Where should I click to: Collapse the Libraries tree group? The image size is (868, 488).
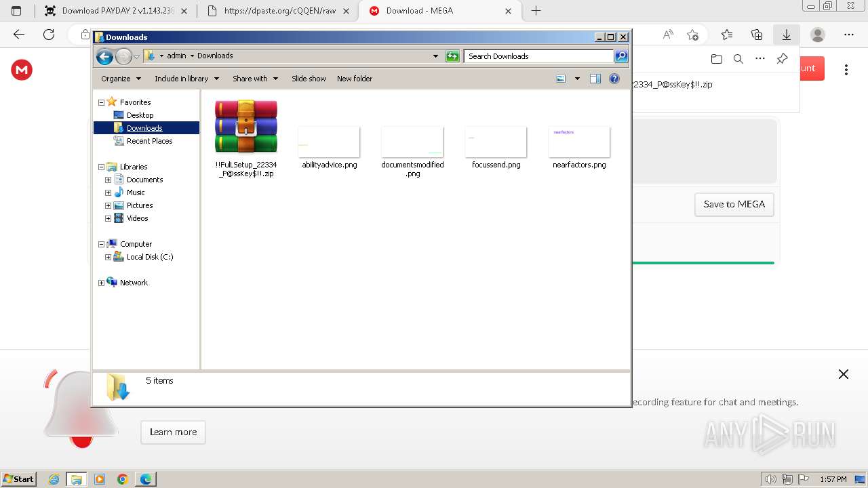pos(101,167)
